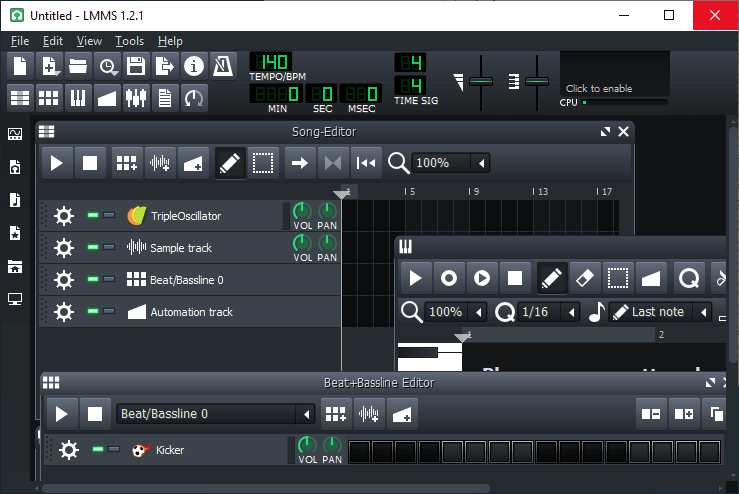This screenshot has width=739, height=494.
Task: Open My Projects in the sidebar
Action: coord(15,167)
